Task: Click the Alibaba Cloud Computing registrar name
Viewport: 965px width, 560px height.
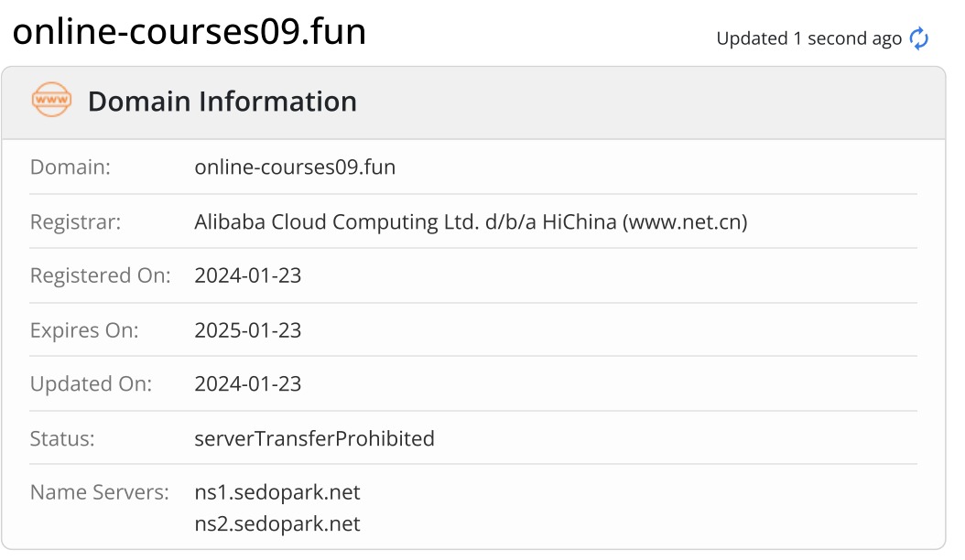Action: click(x=471, y=222)
